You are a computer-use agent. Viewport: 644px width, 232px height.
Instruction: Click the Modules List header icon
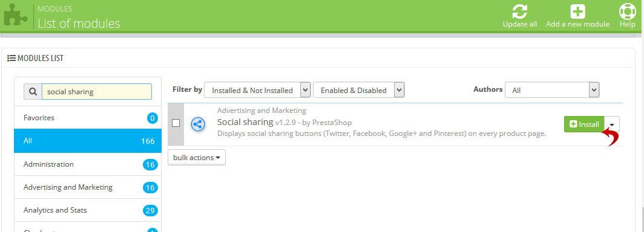click(11, 58)
